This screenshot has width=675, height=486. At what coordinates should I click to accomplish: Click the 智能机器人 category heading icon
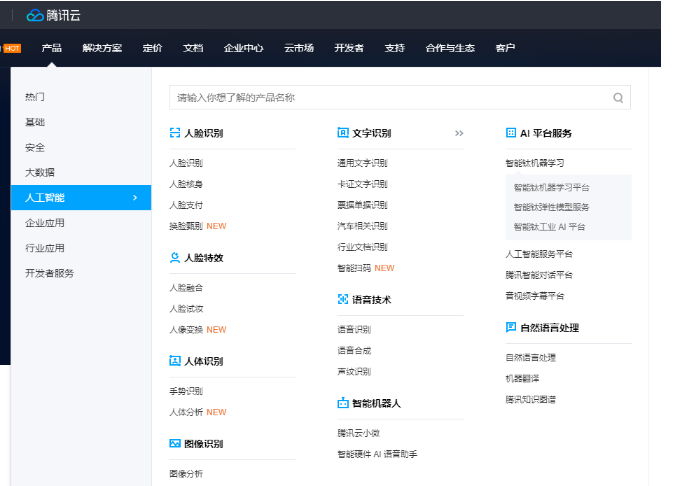(x=343, y=403)
